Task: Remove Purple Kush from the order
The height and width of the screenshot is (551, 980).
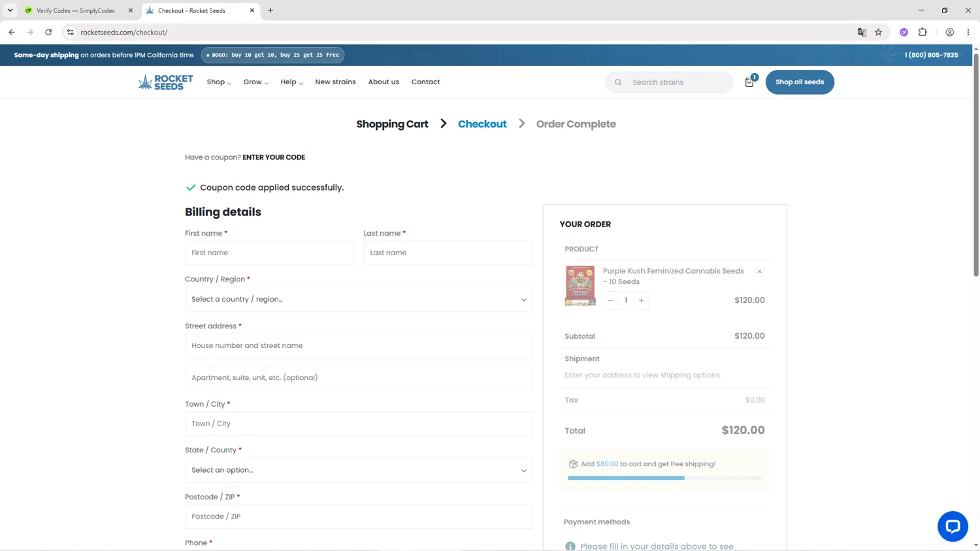Action: 759,271
